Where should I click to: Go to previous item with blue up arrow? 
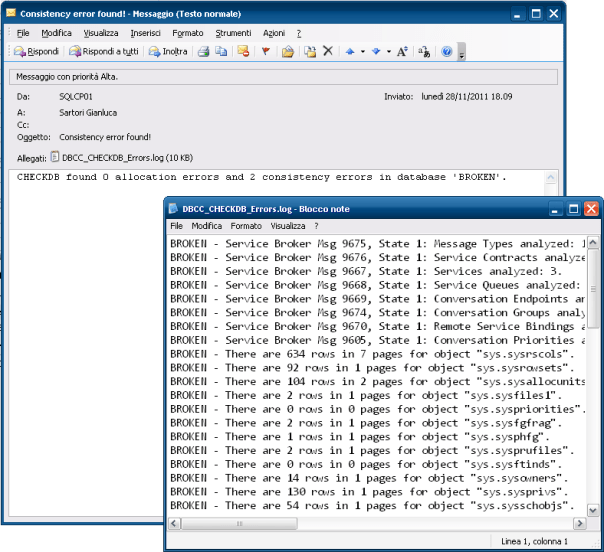[x=350, y=51]
